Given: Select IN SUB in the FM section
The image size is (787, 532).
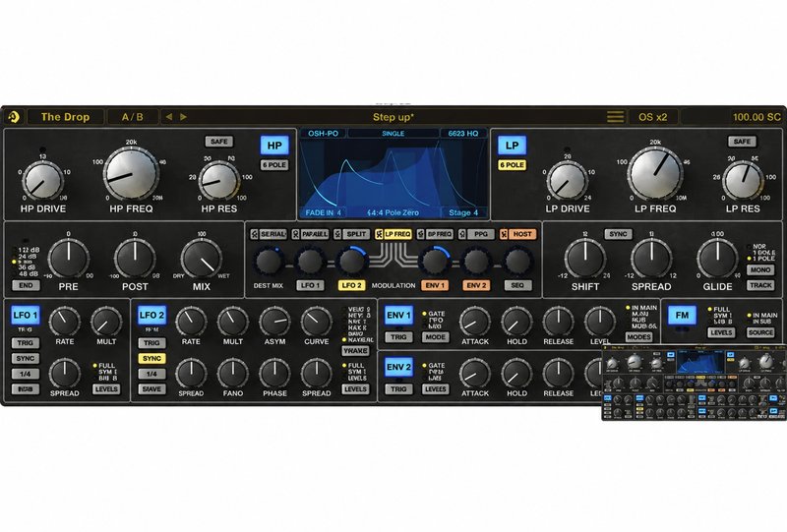Looking at the screenshot, I should pyautogui.click(x=762, y=322).
